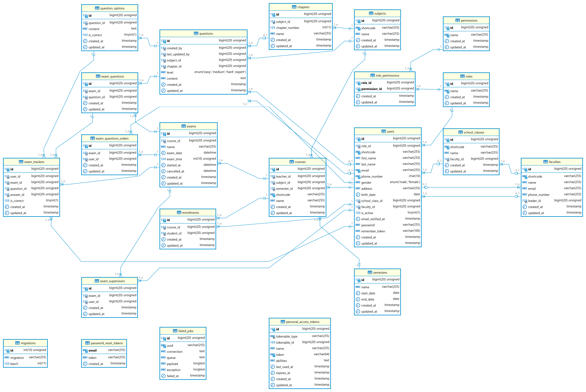Click the token column in password_reset_tokens

click(92, 358)
